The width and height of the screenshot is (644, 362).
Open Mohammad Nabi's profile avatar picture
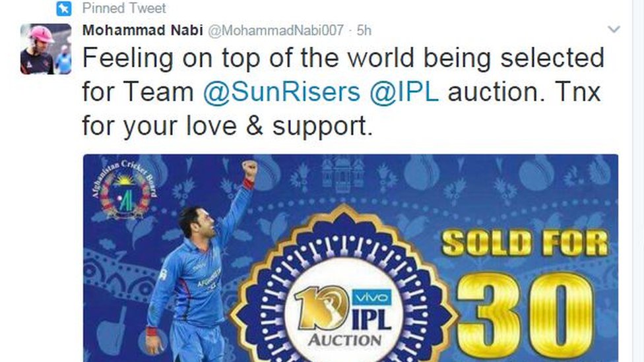click(x=46, y=49)
